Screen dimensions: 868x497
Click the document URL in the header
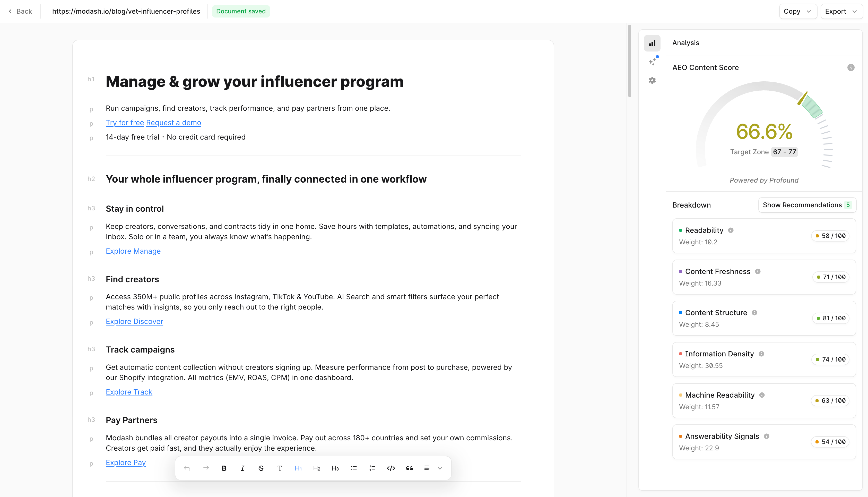pyautogui.click(x=126, y=11)
